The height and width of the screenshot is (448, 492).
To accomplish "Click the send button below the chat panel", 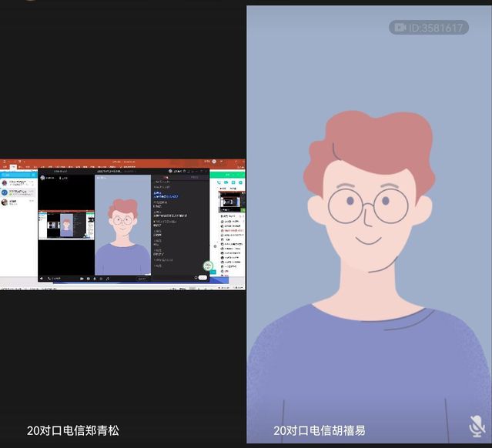I will tap(202, 278).
